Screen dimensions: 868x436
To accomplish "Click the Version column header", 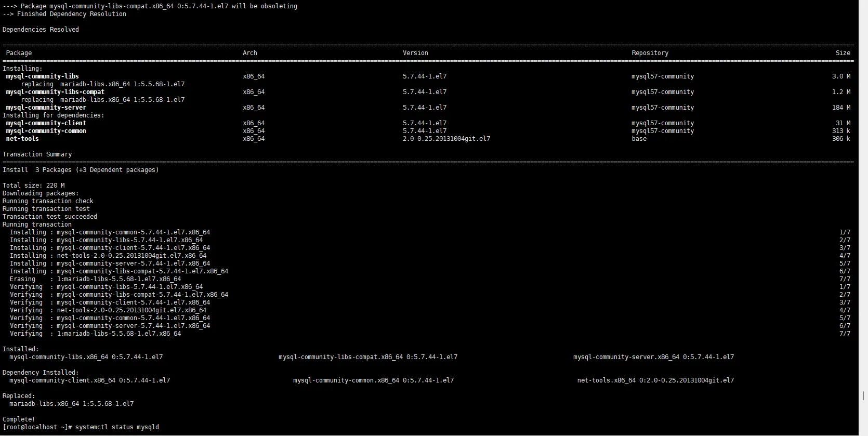I will point(415,53).
